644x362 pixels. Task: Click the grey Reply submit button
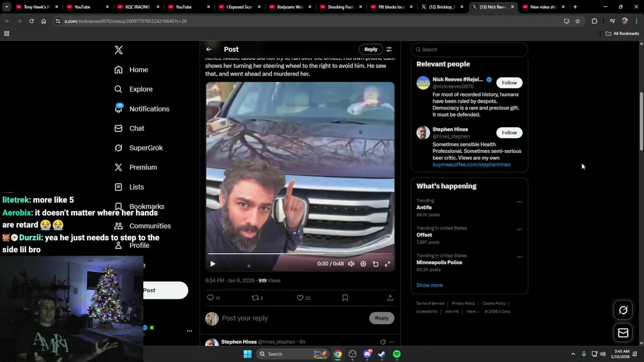click(382, 318)
